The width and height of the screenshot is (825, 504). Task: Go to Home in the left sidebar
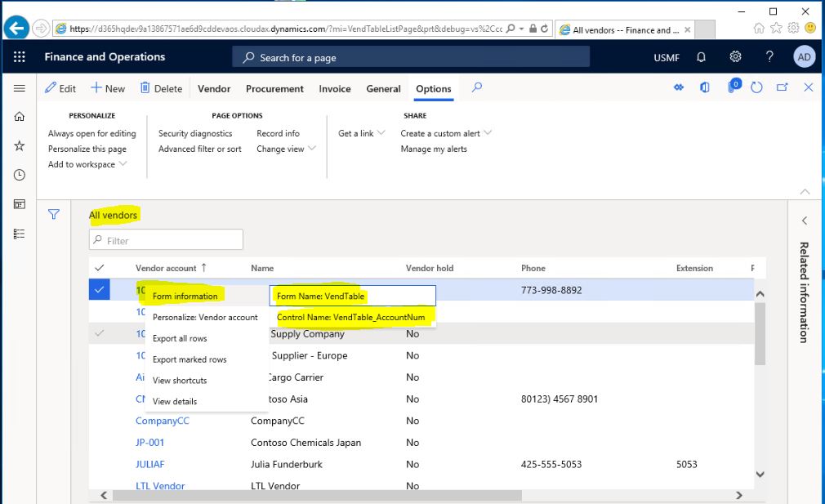(20, 116)
